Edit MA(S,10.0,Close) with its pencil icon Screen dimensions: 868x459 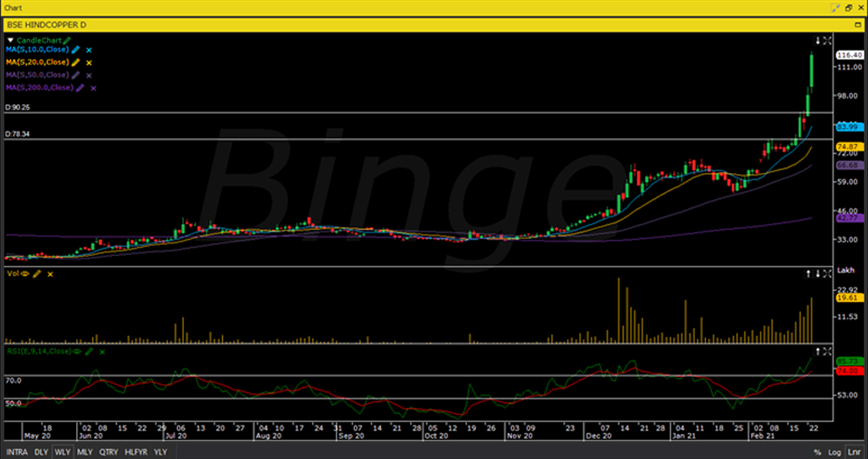coord(76,50)
